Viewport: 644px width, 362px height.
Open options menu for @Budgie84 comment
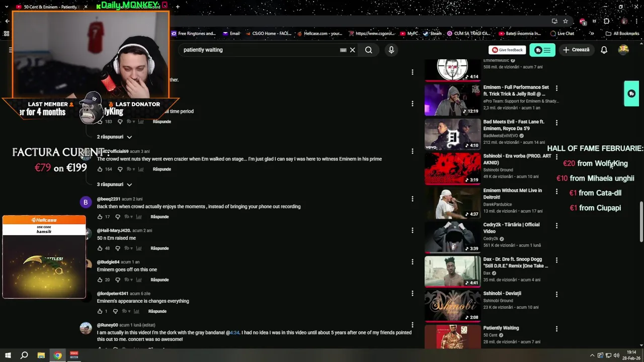(x=413, y=262)
